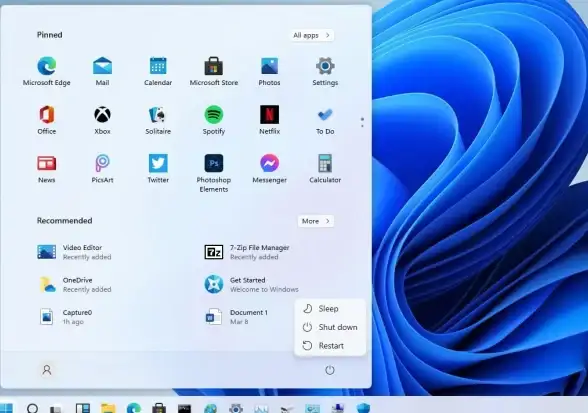Choose Shut down in power menu
This screenshot has height=413, width=588.
(330, 327)
